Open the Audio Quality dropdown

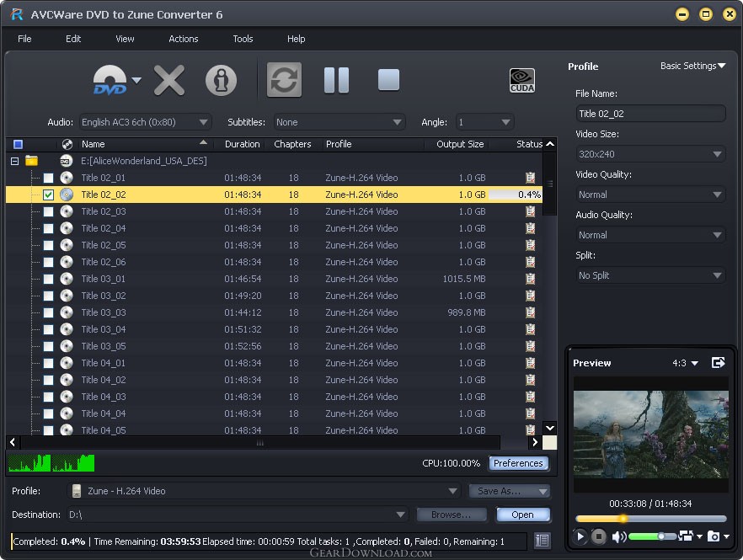click(650, 235)
